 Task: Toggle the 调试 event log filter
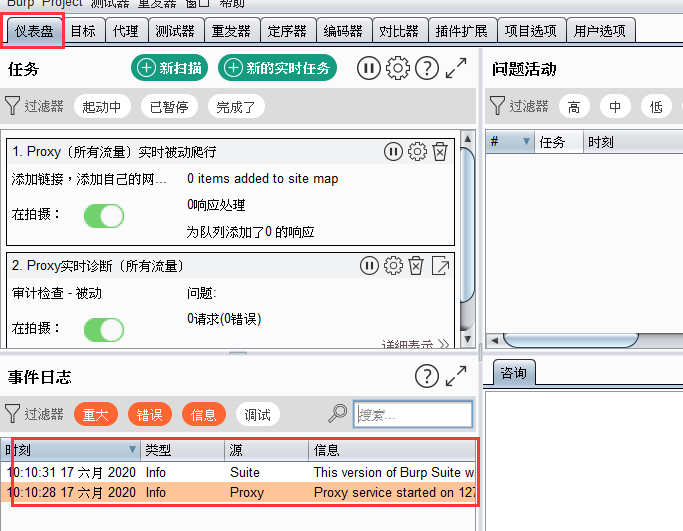258,414
